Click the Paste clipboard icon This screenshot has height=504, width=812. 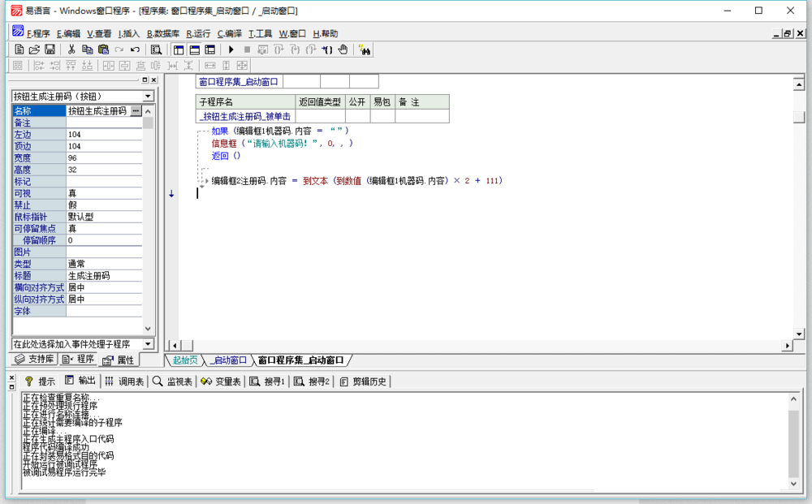103,50
